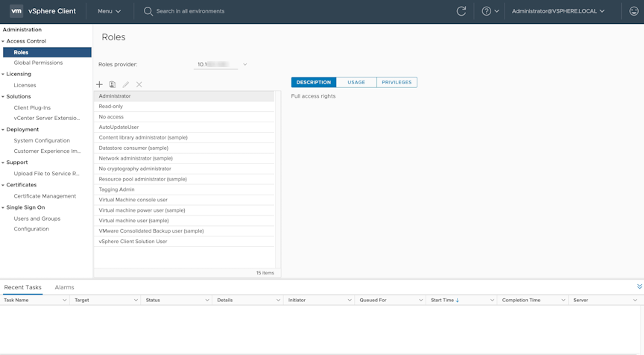Open Users and Groups
Viewport: 644px width, 355px height.
[x=37, y=219]
